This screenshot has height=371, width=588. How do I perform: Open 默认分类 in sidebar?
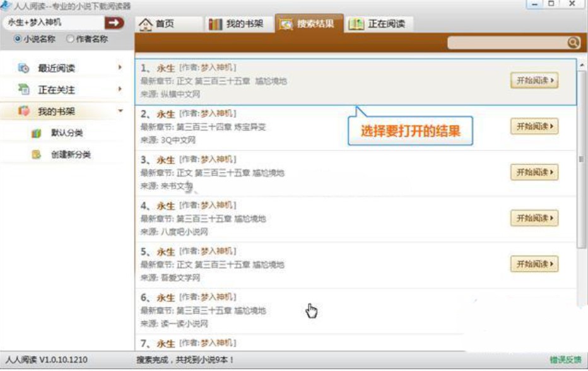pos(67,132)
